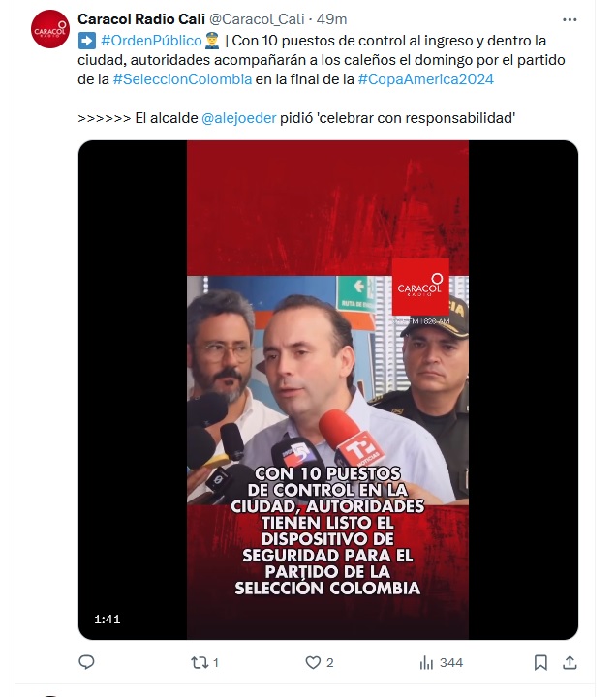Click the Caracol Radio logo in video

click(x=420, y=288)
